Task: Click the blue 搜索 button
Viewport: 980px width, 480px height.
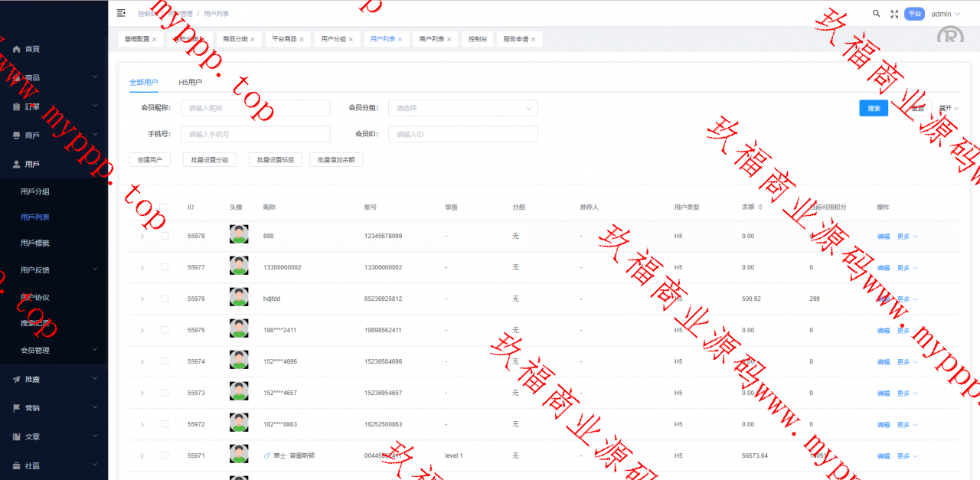Action: [874, 109]
